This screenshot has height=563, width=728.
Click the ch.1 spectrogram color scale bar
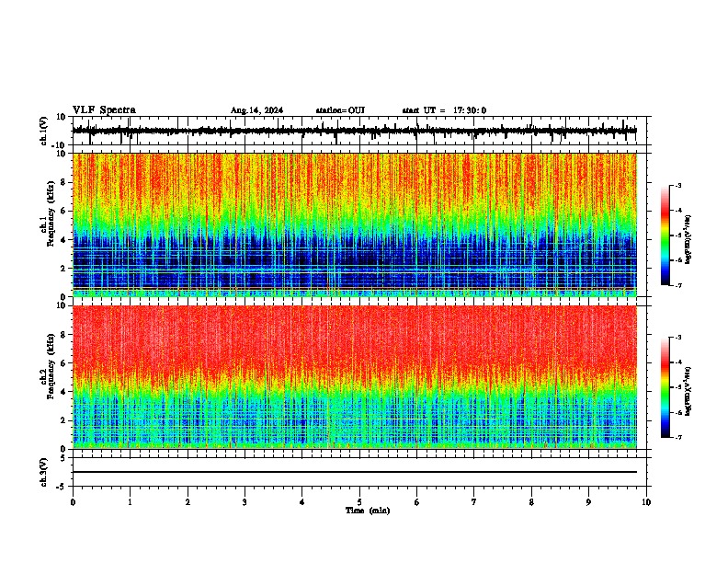(665, 236)
